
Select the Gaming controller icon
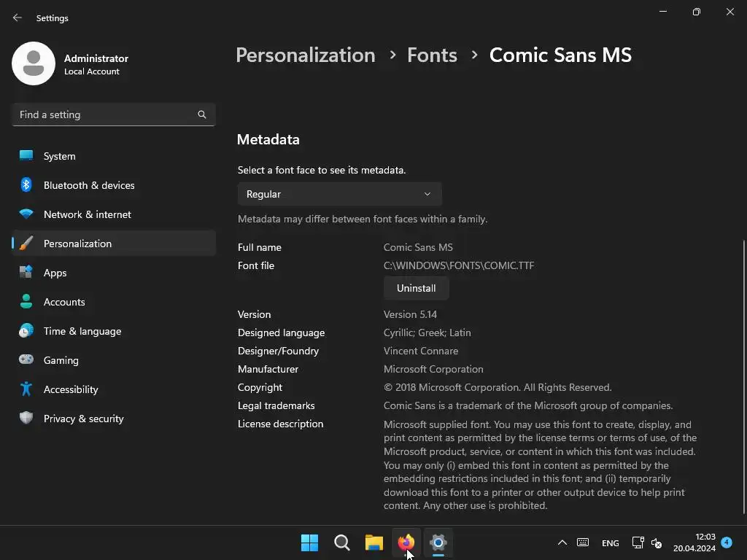tap(26, 359)
